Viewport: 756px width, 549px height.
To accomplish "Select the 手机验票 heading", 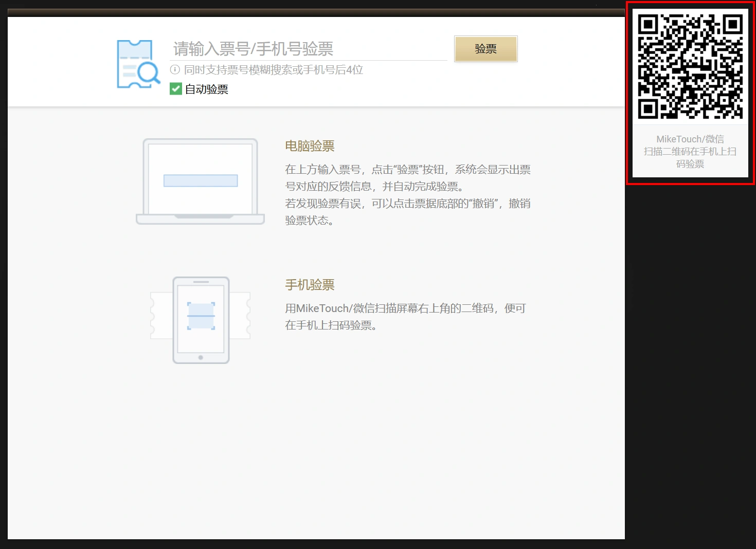I will click(x=310, y=285).
